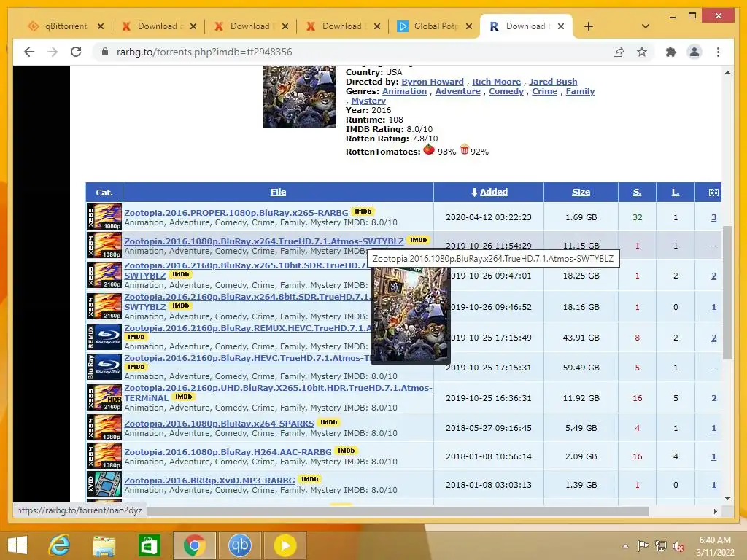
Task: Open the Crime genre link
Action: coord(544,91)
